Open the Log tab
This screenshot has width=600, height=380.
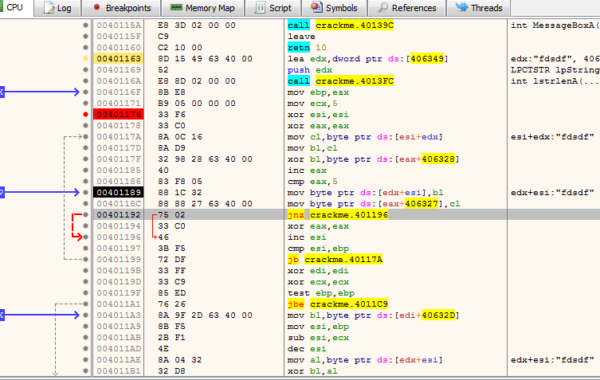58,8
